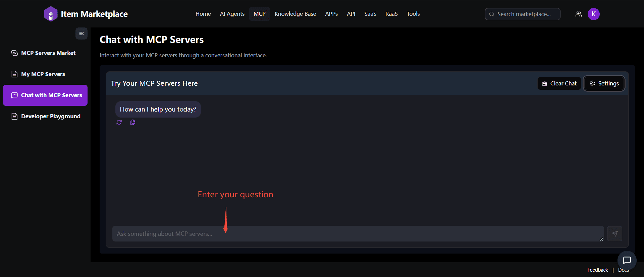Viewport: 644px width, 277px height.
Task: Click the Clear Chat button
Action: 559,83
